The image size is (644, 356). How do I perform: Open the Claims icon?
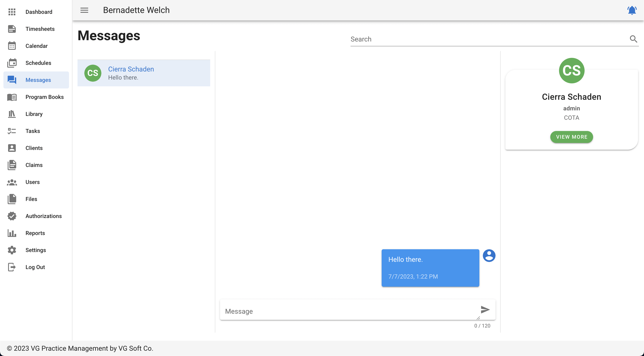12,165
